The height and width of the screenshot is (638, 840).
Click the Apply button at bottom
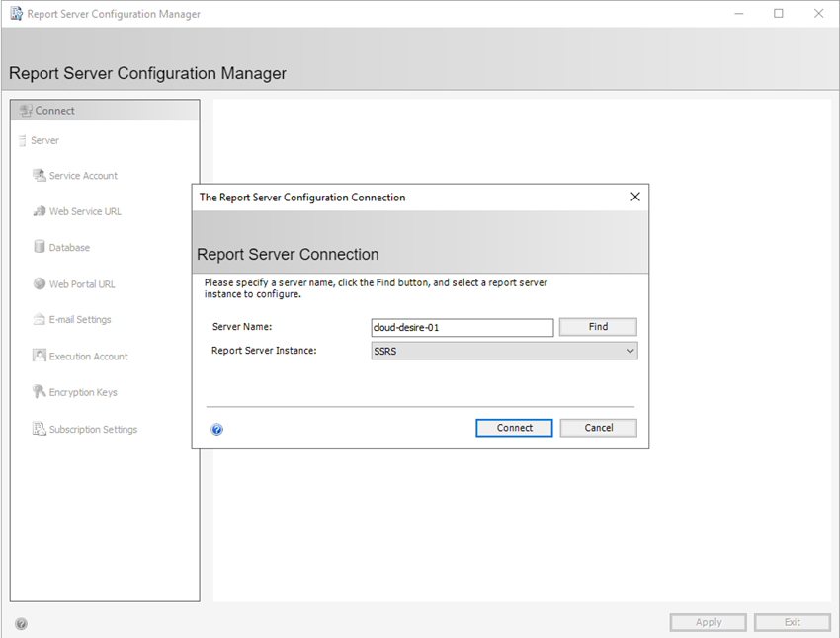(708, 622)
